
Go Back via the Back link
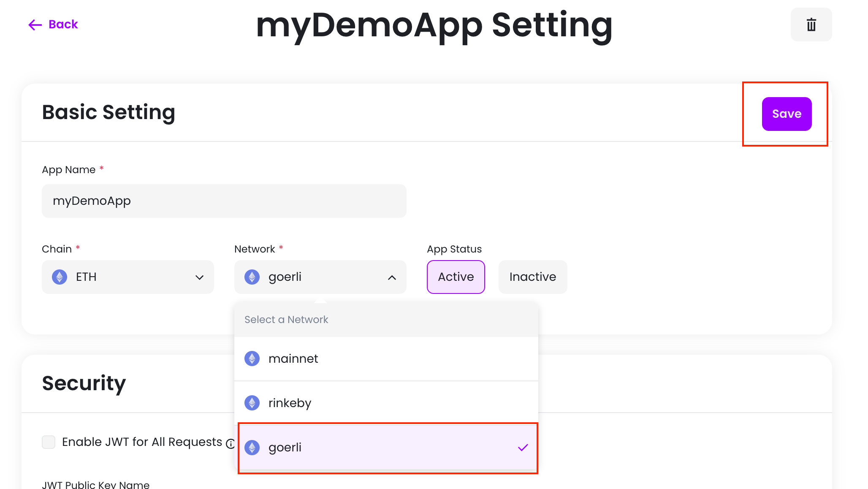pyautogui.click(x=63, y=24)
